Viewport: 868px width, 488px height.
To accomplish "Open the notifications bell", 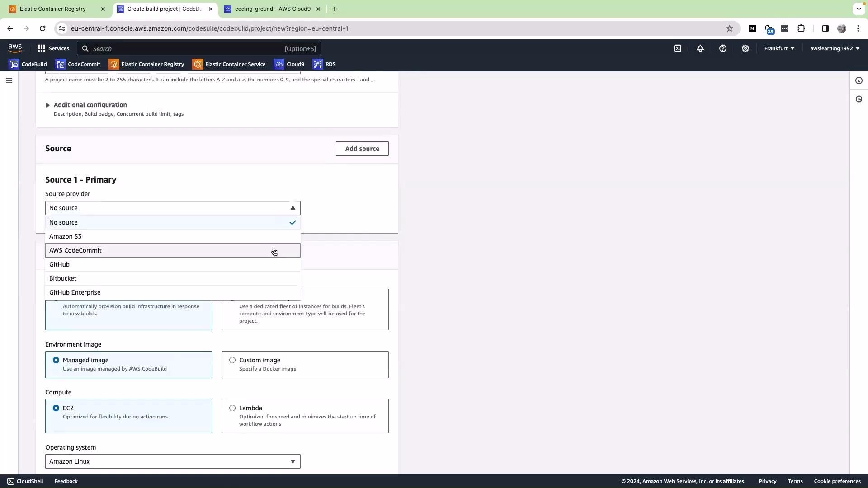I will pyautogui.click(x=700, y=48).
